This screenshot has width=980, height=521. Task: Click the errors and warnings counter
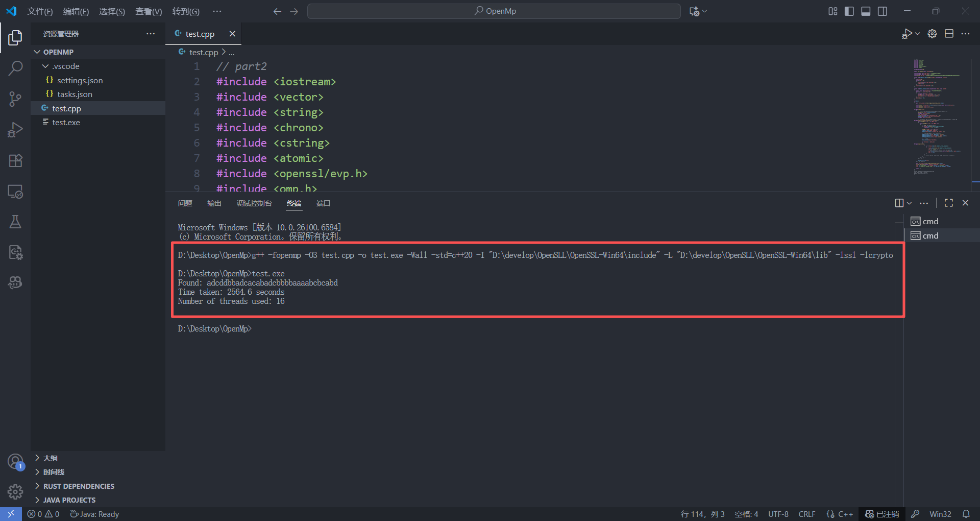(x=43, y=514)
